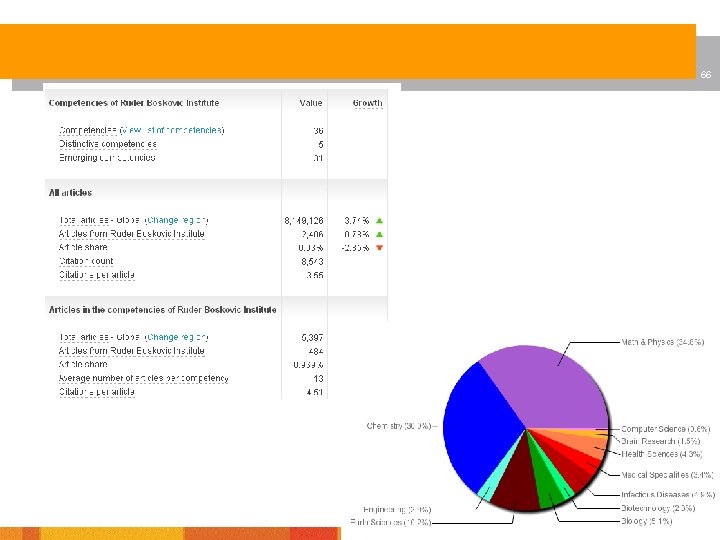Screen dimensions: 720x540
Task: Open the View list of competencies link
Action: pyautogui.click(x=172, y=130)
